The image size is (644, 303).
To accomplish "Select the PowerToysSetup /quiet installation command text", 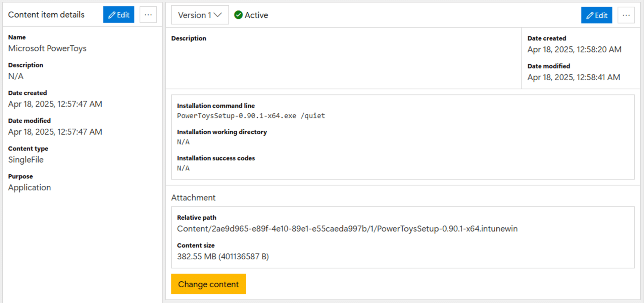I will tap(251, 116).
